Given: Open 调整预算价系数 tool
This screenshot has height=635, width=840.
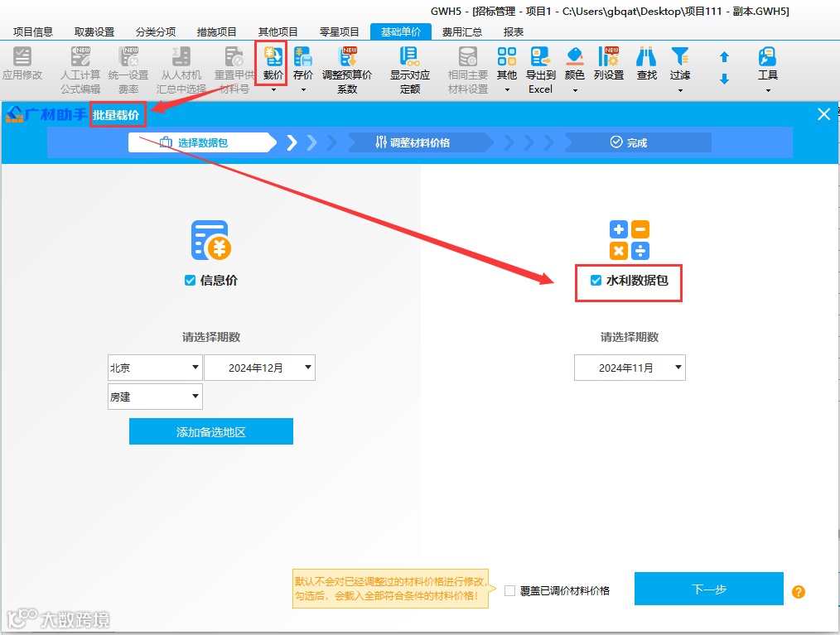Looking at the screenshot, I should (x=347, y=56).
